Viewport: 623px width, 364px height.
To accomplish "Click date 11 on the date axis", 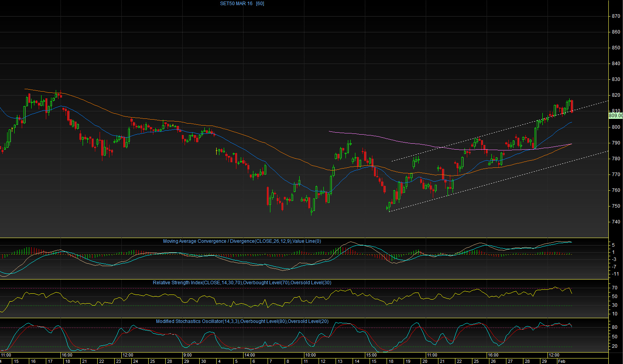I will (x=306, y=361).
